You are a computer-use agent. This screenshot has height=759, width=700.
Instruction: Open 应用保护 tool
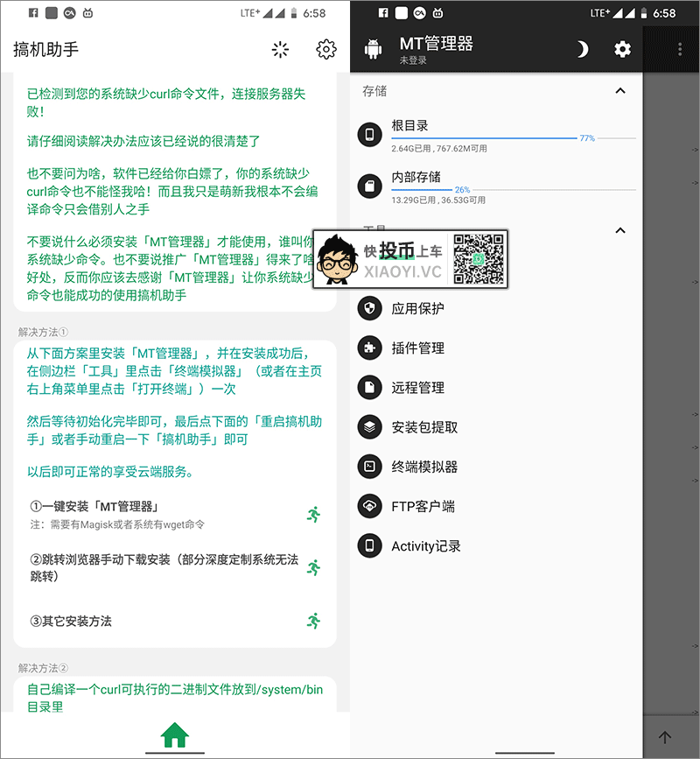pyautogui.click(x=496, y=308)
